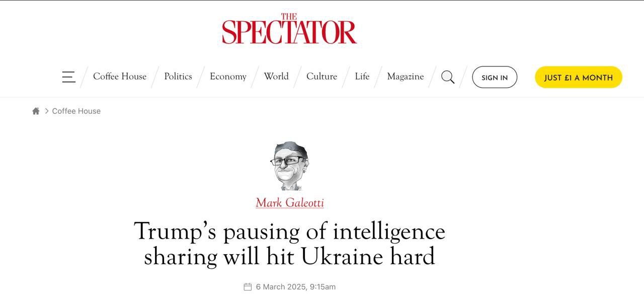Open the Coffee House nav item

point(120,77)
